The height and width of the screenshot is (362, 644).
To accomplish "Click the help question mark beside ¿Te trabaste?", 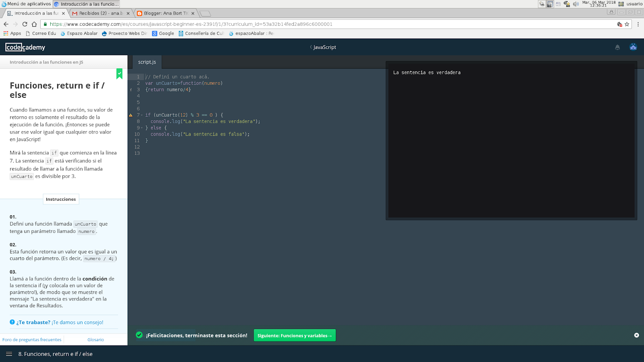I will tap(13, 322).
